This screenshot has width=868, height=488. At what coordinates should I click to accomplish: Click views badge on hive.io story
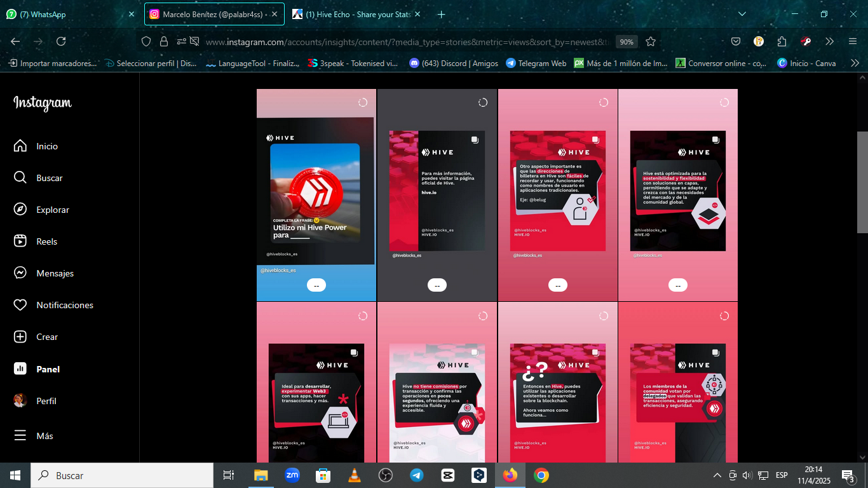tap(437, 285)
